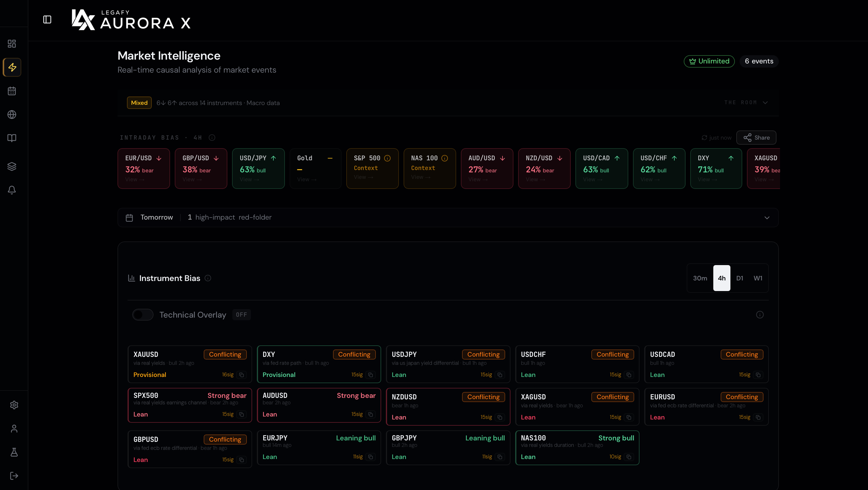Select the 4h timeframe tab
The width and height of the screenshot is (868, 490).
tap(722, 278)
